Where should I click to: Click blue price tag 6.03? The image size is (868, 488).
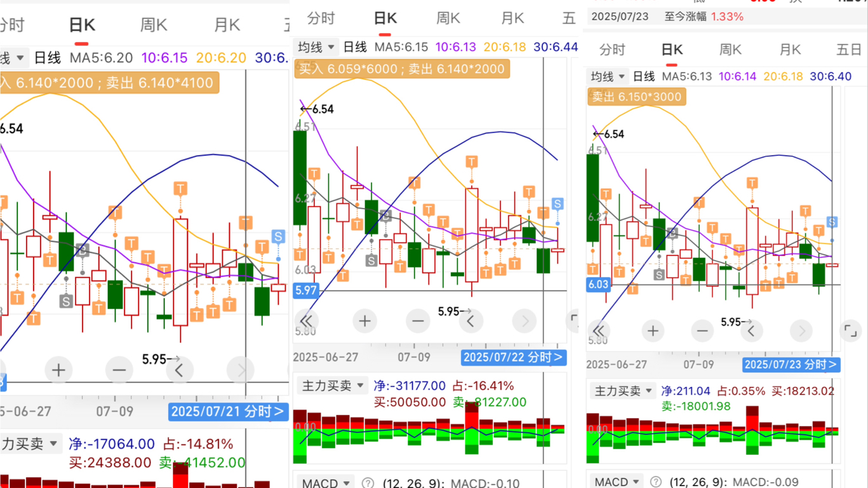click(x=598, y=284)
